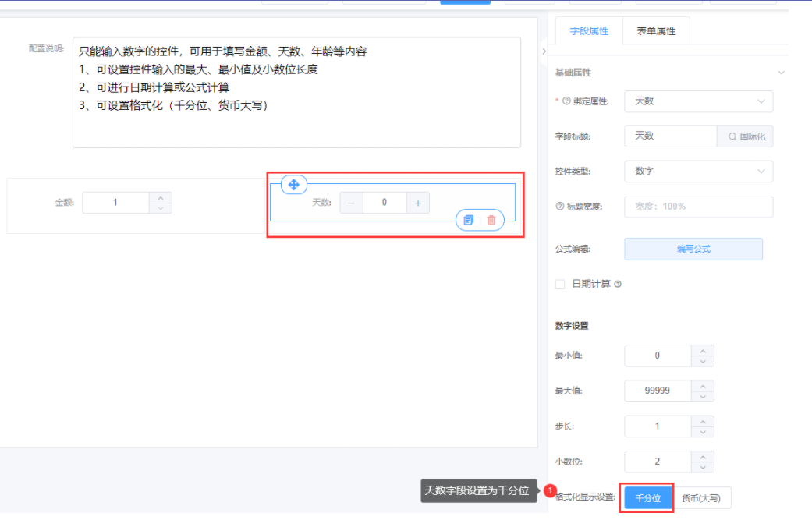Image resolution: width=812 pixels, height=520 pixels.
Task: Click the 标题宽度 input field
Action: (x=698, y=207)
